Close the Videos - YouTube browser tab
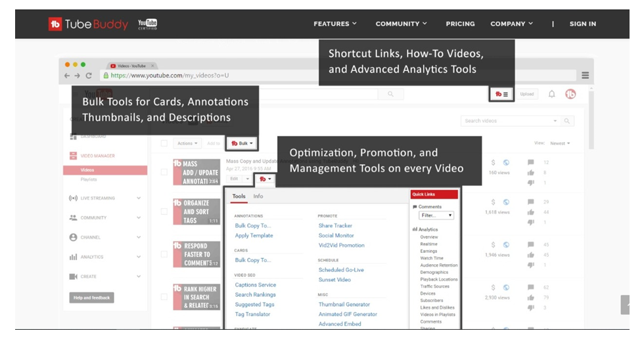Screen dimensions: 644x337 152,66
